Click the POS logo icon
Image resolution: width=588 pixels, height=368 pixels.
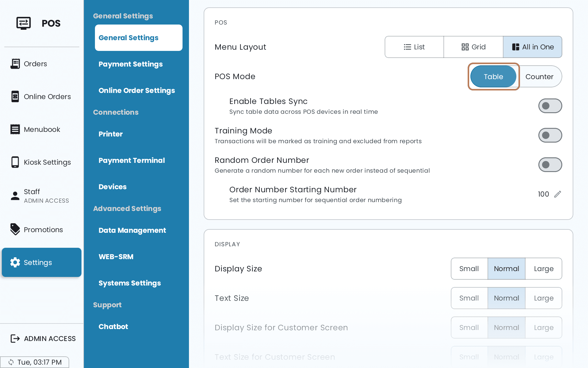[x=24, y=23]
